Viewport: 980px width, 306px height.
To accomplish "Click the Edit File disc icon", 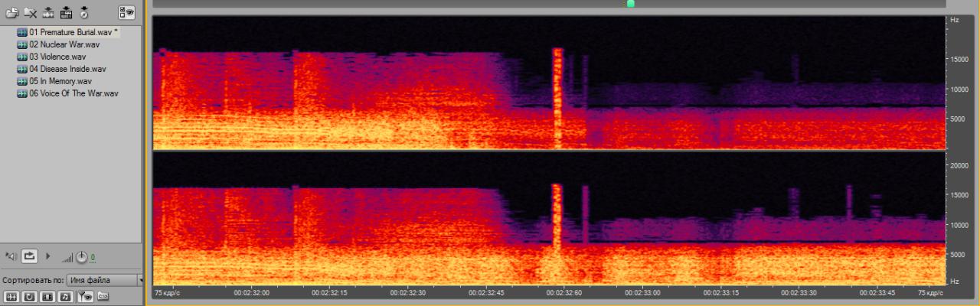I will (83, 12).
